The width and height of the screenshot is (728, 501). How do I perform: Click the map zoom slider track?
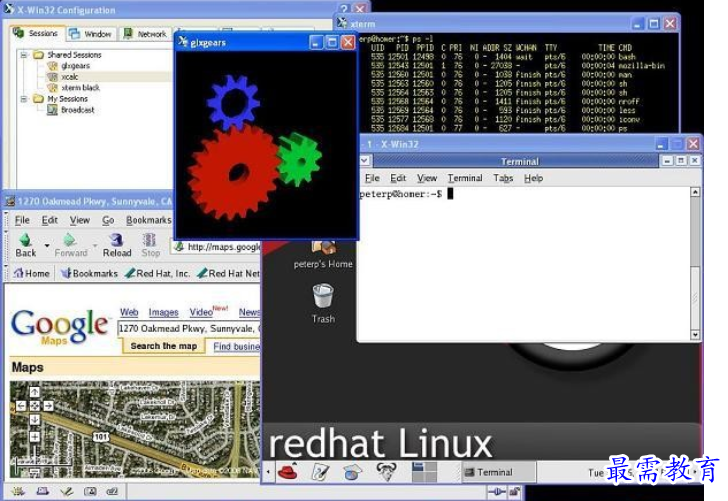click(x=35, y=457)
